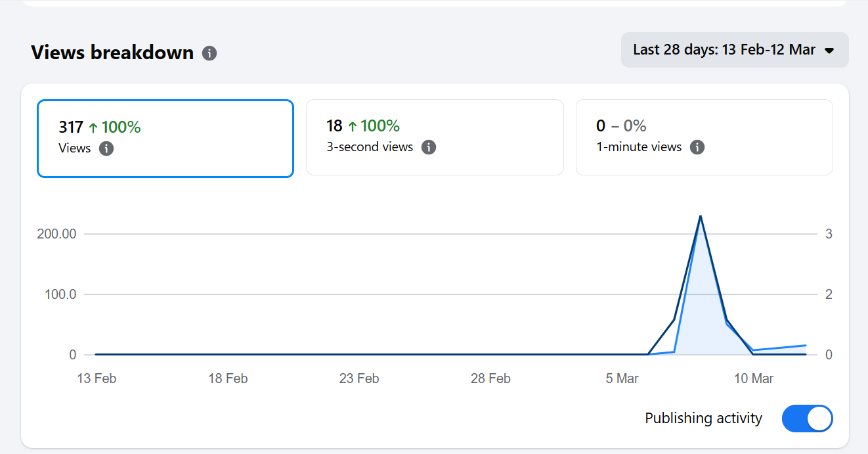Screen dimensions: 868x454
Task: Click the 1-minute views info icon
Action: click(697, 147)
